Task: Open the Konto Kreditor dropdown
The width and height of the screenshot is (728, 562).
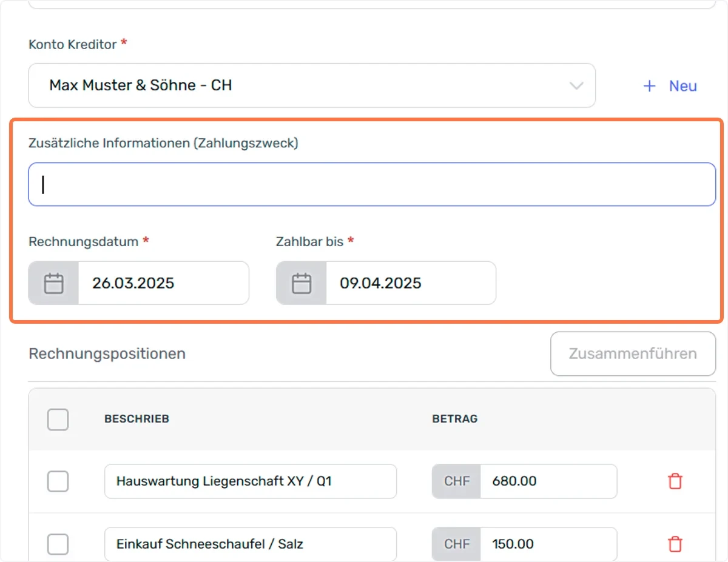Action: (312, 85)
